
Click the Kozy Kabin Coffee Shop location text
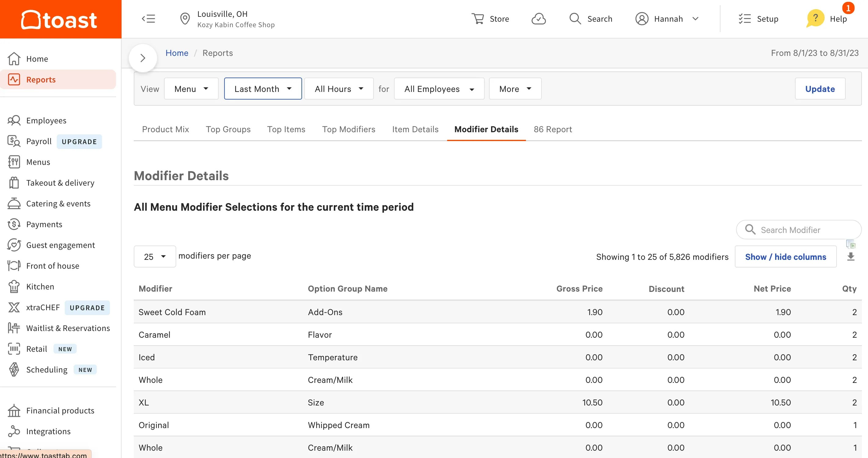(236, 25)
